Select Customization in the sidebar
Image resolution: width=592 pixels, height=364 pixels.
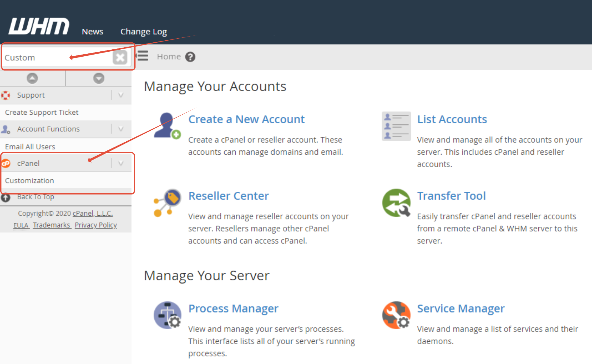[x=30, y=181]
